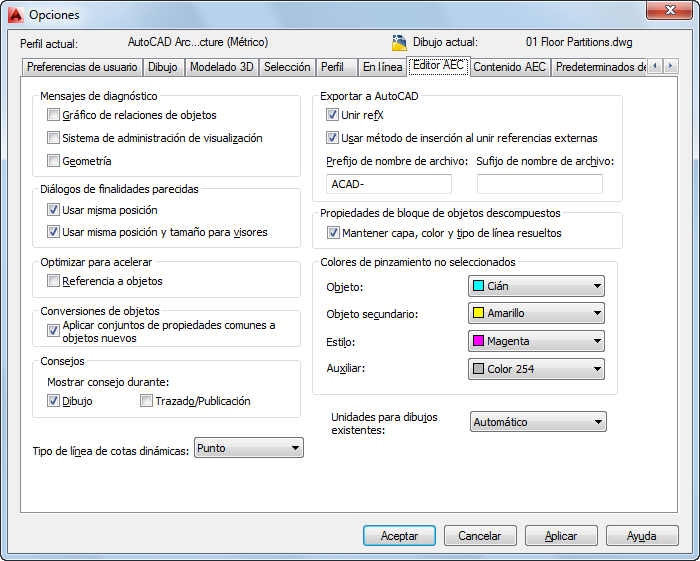The image size is (700, 561).
Task: Open Ayuda help button
Action: 642,536
